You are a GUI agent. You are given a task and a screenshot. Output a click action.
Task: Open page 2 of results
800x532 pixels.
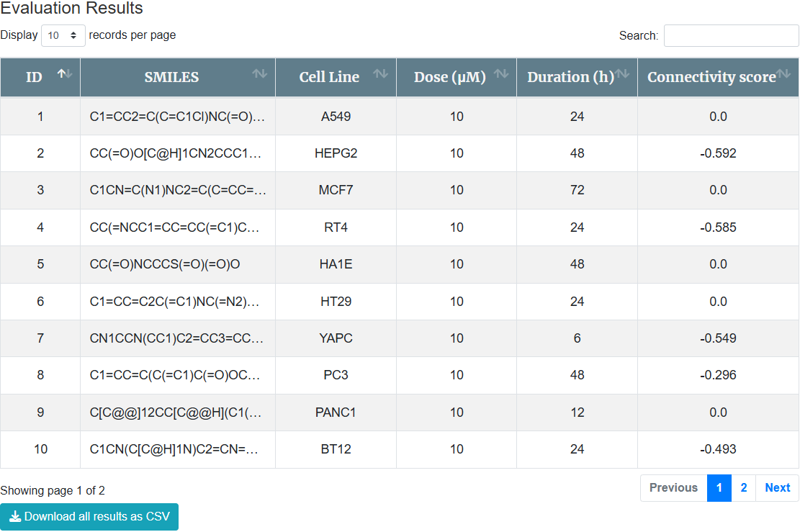744,487
